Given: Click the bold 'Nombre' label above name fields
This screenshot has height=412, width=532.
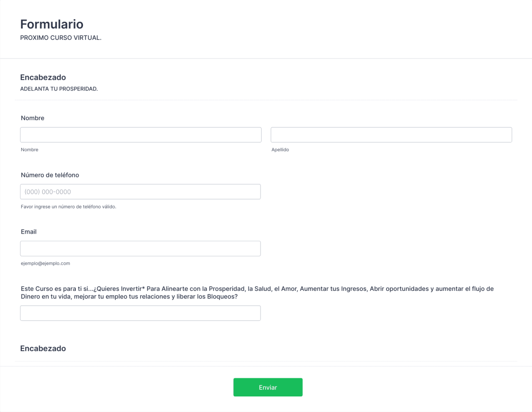Looking at the screenshot, I should (x=32, y=118).
